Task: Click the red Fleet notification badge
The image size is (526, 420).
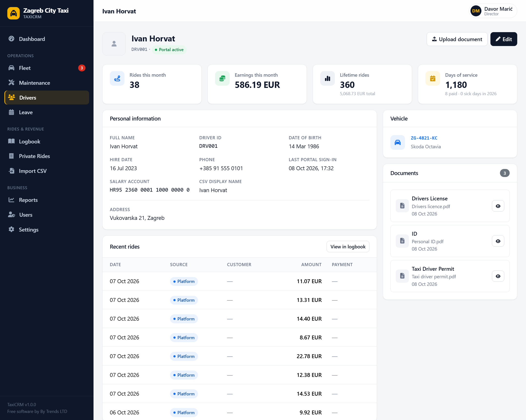Action: pyautogui.click(x=82, y=68)
